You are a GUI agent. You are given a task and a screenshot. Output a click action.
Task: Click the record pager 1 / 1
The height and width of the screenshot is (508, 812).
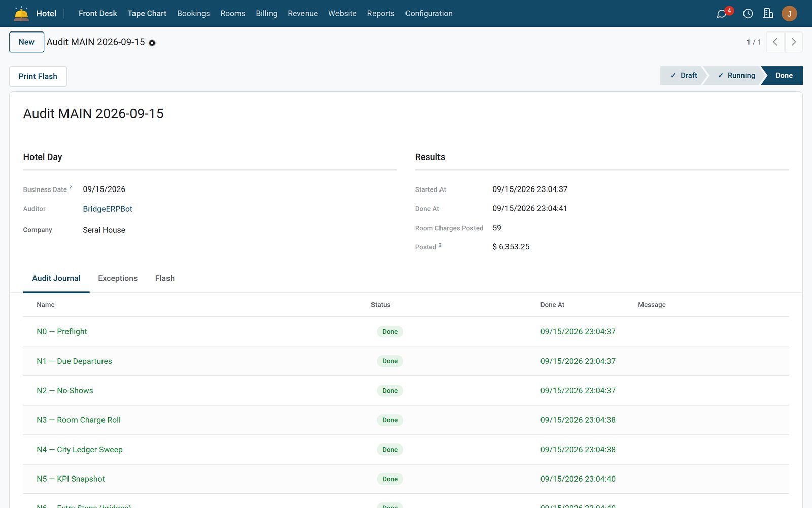click(754, 42)
